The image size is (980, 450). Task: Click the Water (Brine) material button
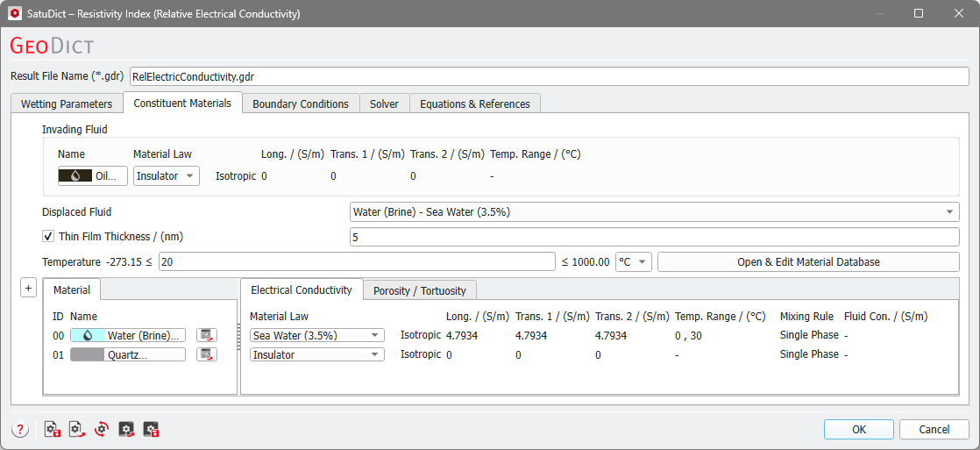tap(128, 335)
